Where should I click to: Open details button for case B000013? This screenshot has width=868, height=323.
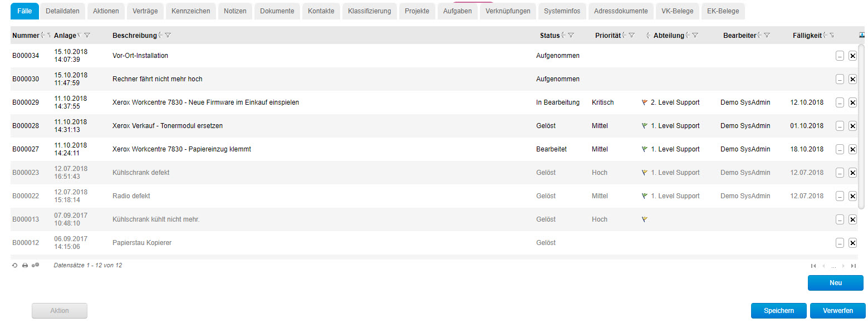pos(840,219)
